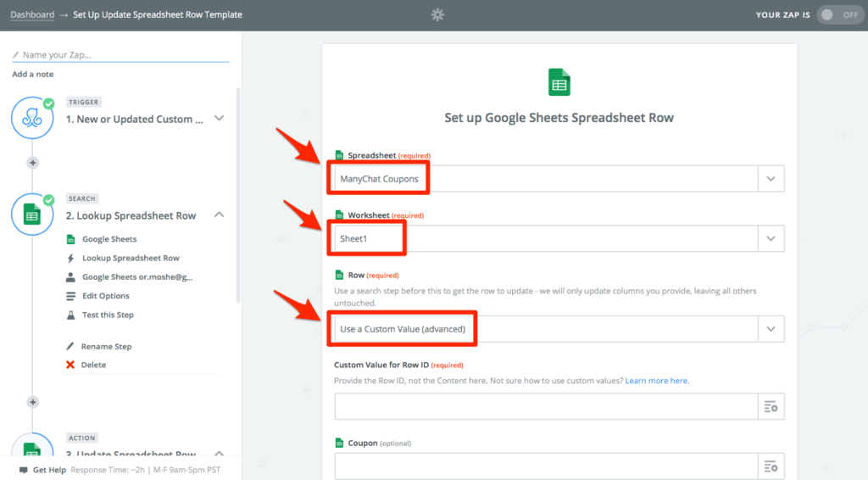Image resolution: width=868 pixels, height=480 pixels.
Task: Select Test this Step in sidebar
Action: click(108, 315)
